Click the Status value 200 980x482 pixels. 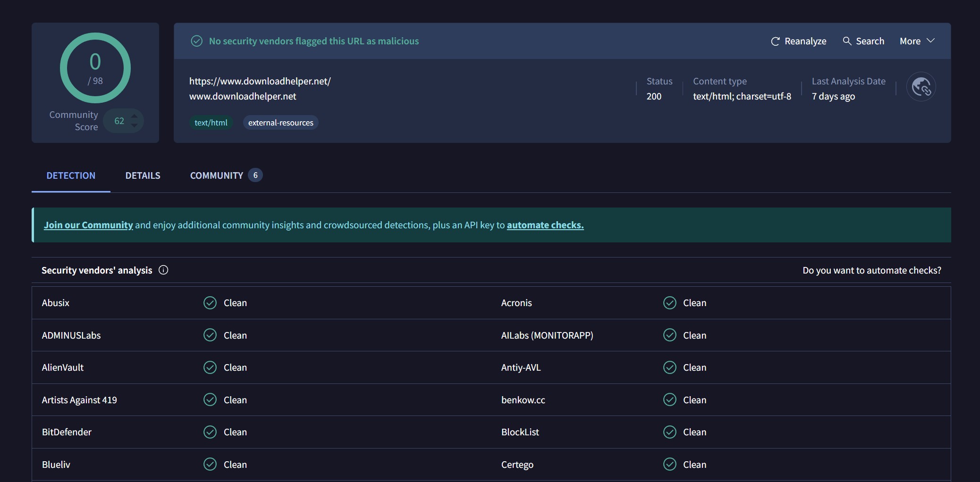pos(654,96)
